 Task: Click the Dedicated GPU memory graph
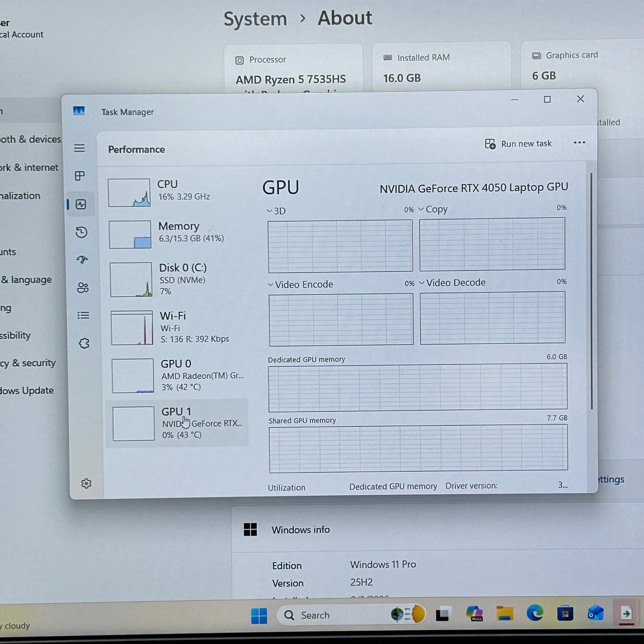click(418, 387)
